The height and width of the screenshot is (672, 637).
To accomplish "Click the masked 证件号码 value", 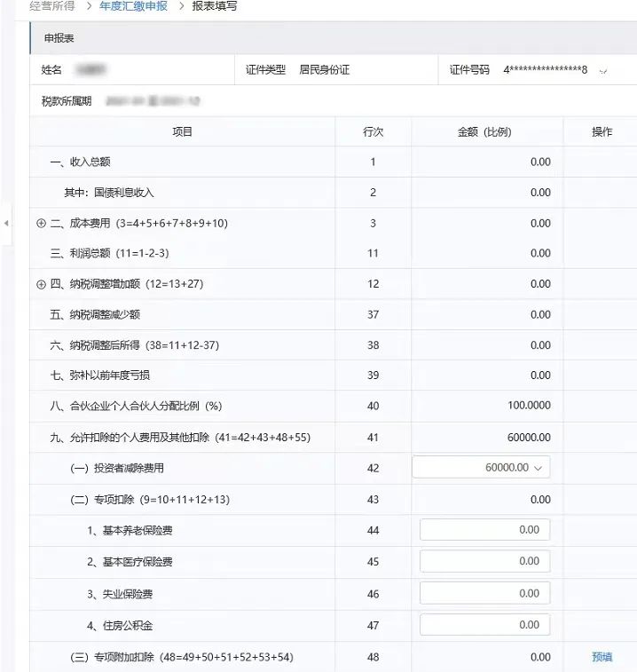I will [x=546, y=70].
